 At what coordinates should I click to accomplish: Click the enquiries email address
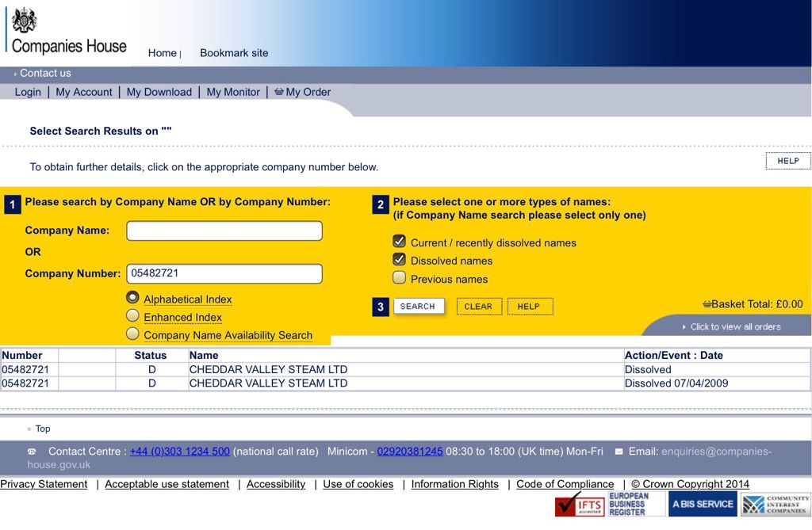click(x=400, y=458)
